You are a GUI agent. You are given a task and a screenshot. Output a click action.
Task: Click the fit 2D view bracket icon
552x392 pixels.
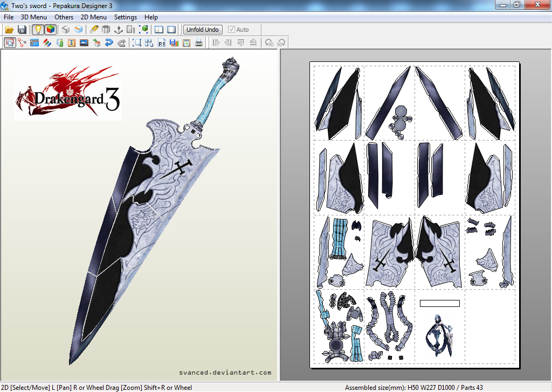tap(136, 43)
